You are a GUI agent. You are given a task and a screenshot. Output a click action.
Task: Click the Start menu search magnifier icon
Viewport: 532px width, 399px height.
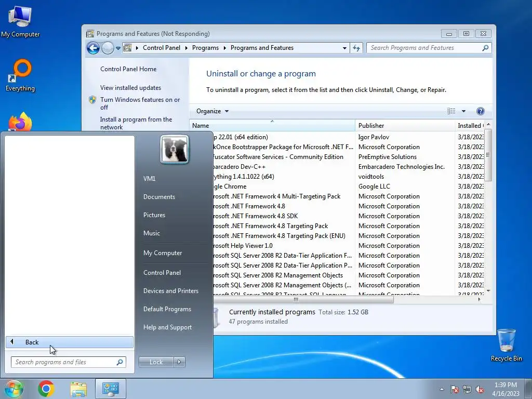point(119,362)
